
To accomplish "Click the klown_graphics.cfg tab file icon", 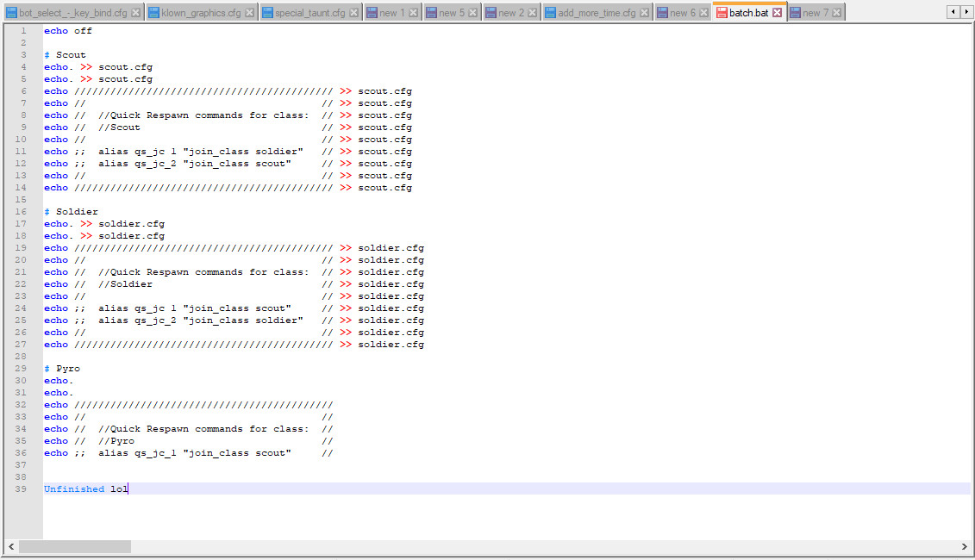I will tap(152, 12).
